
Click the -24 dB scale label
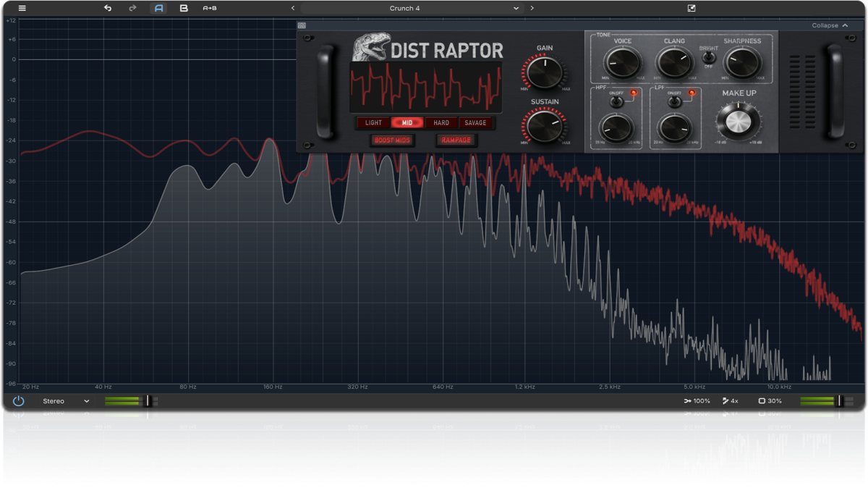(x=10, y=141)
